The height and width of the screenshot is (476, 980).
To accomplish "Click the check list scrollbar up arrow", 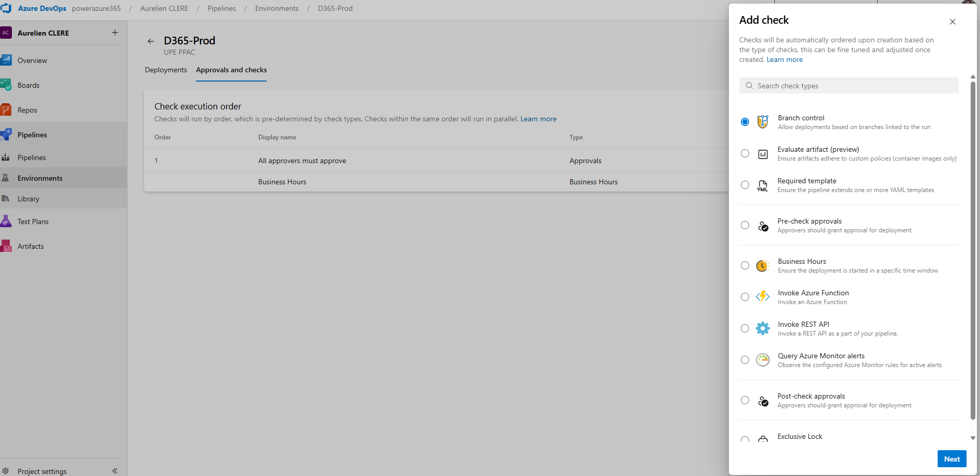I will coord(973,76).
